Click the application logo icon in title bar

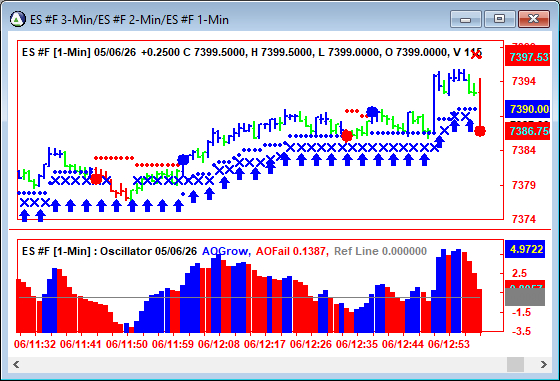coord(18,19)
